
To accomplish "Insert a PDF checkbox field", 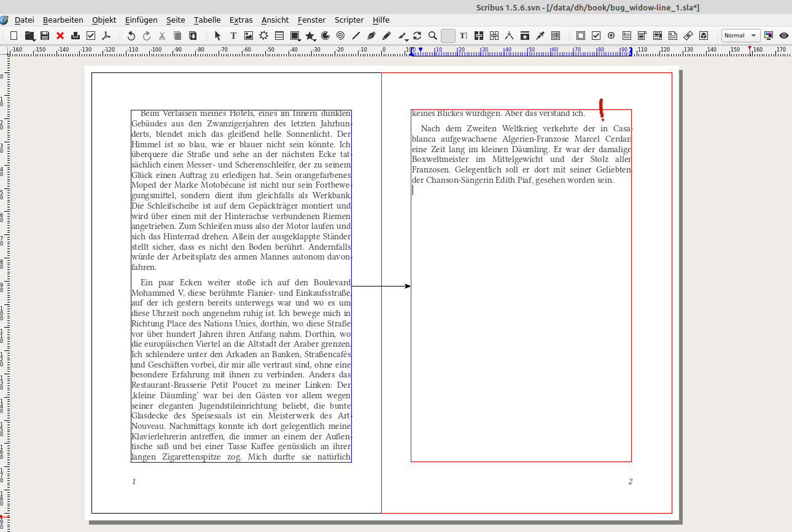I will point(596,36).
